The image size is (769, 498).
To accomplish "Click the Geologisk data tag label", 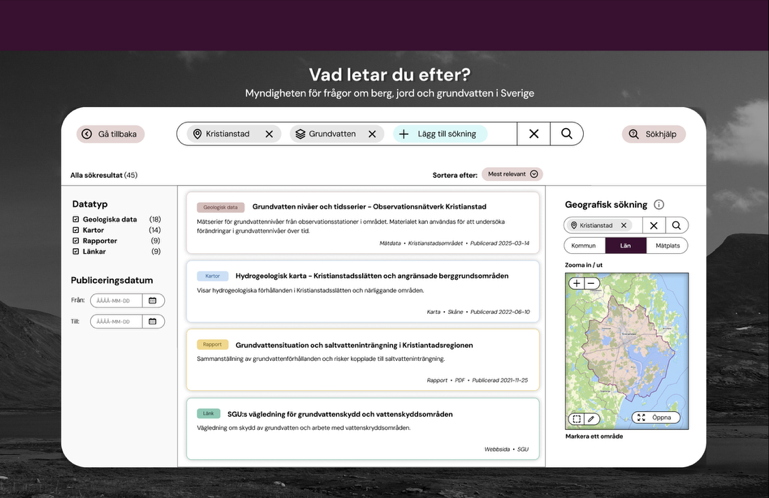I will tap(220, 207).
